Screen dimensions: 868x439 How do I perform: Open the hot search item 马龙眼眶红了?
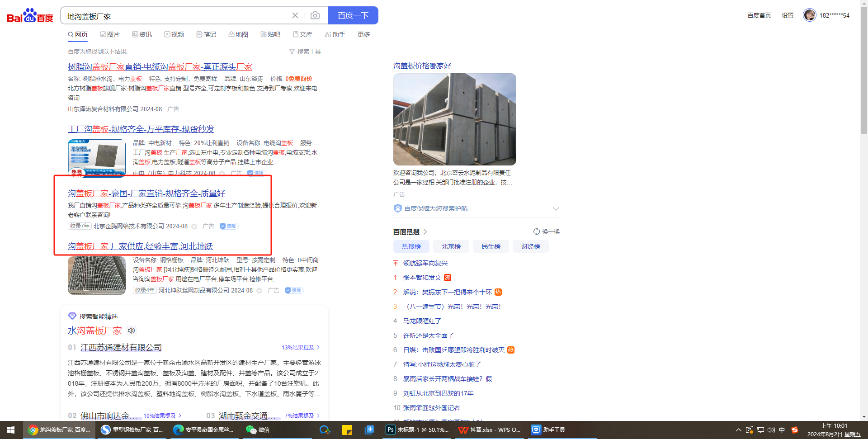click(x=422, y=321)
